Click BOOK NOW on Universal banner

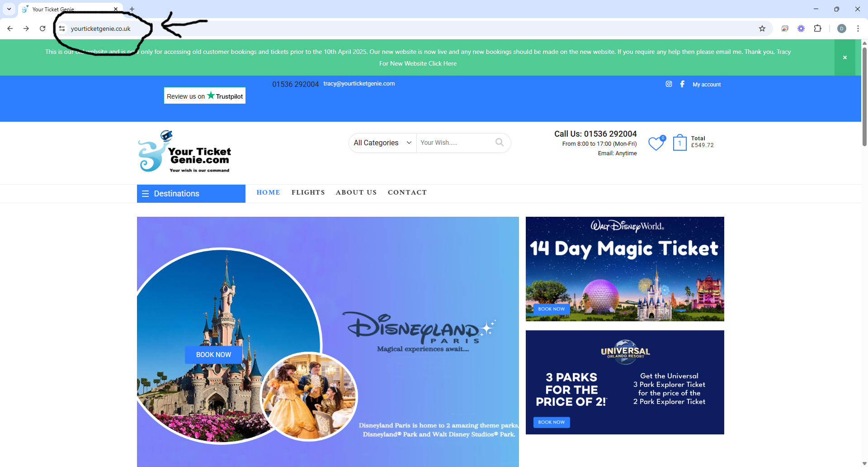[552, 422]
